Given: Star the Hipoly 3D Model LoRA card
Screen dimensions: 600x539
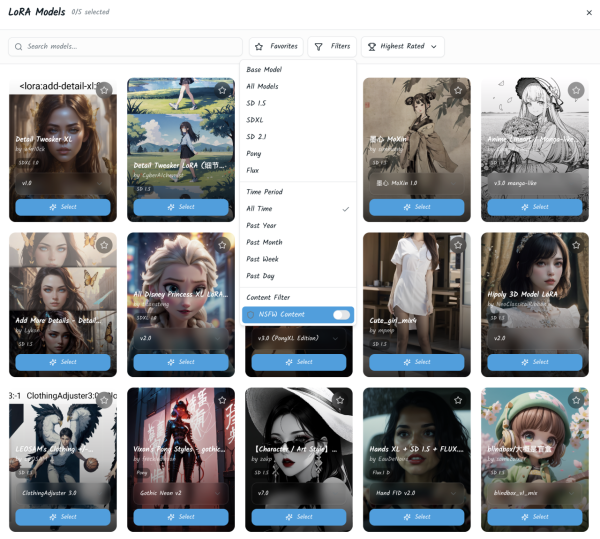Looking at the screenshot, I should (x=576, y=245).
